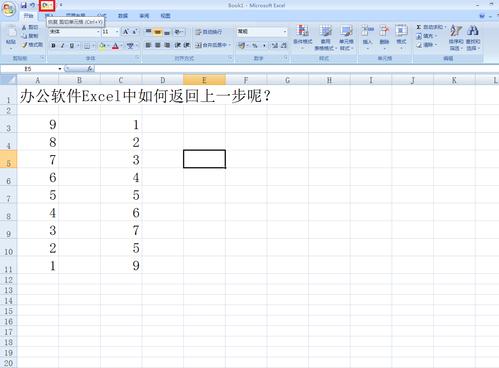Open Customize Quick Access Toolbar arrow
499x368 pixels.
tap(61, 5)
